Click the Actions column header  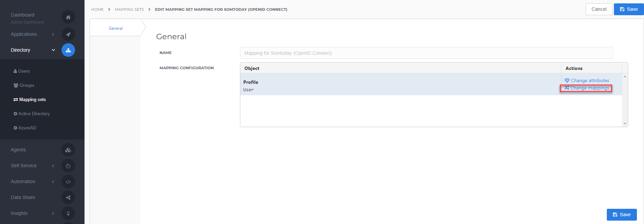(592, 68)
